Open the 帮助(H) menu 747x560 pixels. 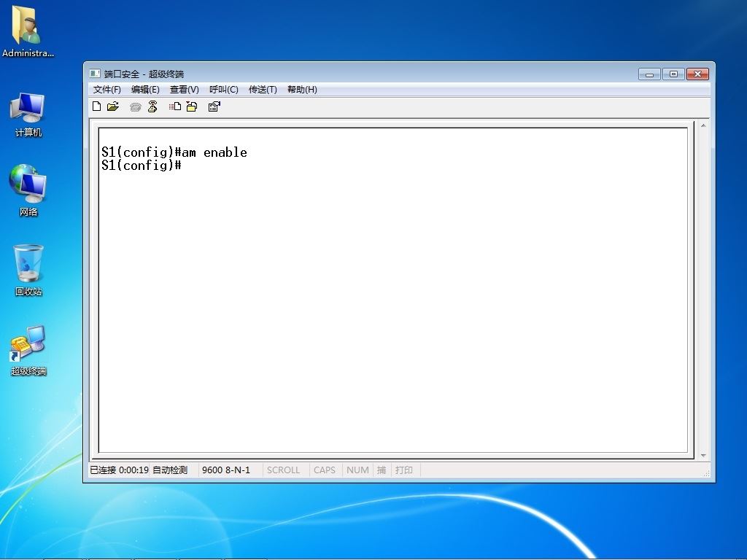(x=302, y=90)
